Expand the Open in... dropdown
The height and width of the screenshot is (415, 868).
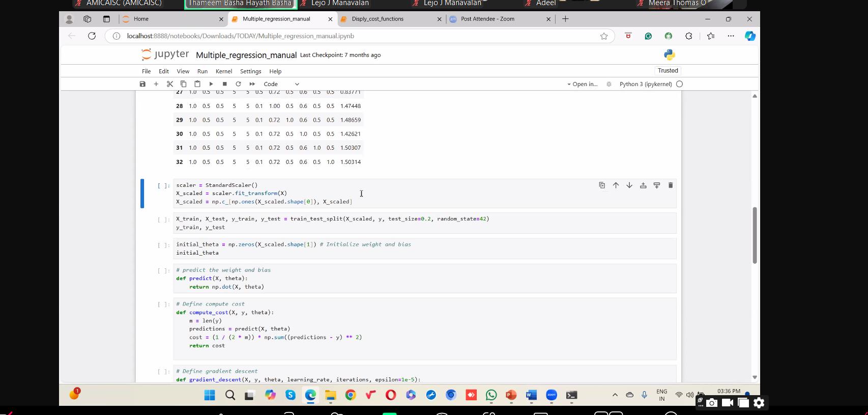(583, 84)
